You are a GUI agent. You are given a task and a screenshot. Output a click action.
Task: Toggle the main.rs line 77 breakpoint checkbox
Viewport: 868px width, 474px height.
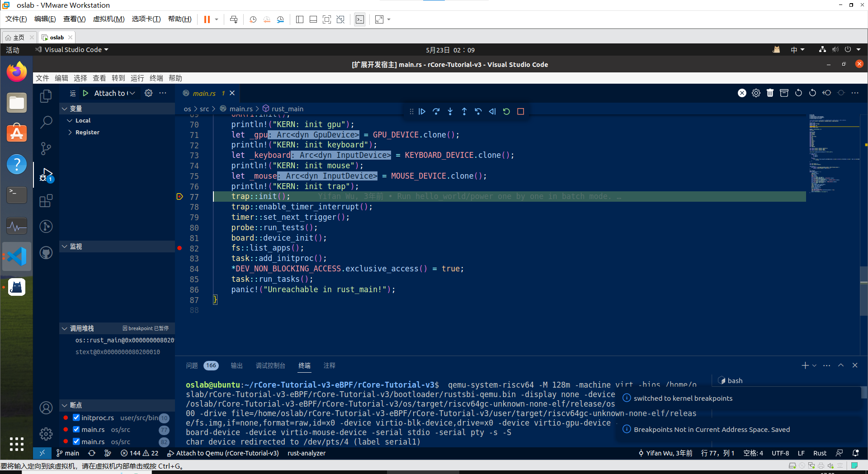76,429
